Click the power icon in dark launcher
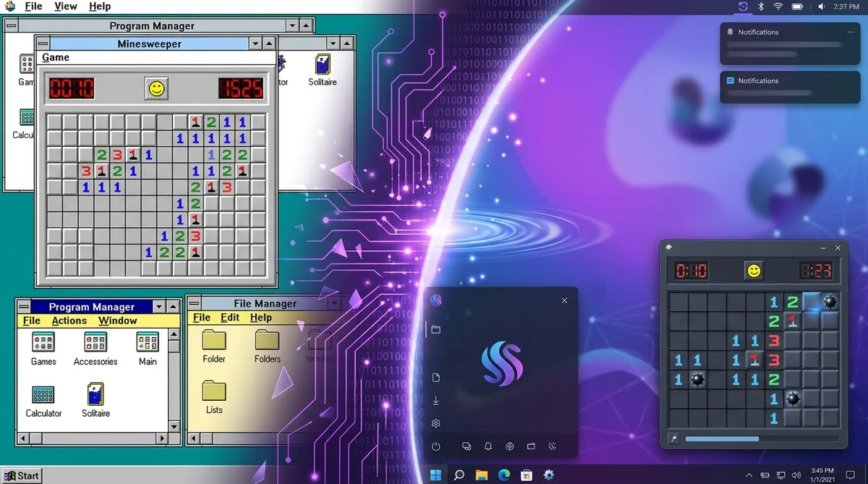The image size is (868, 484). point(436,446)
